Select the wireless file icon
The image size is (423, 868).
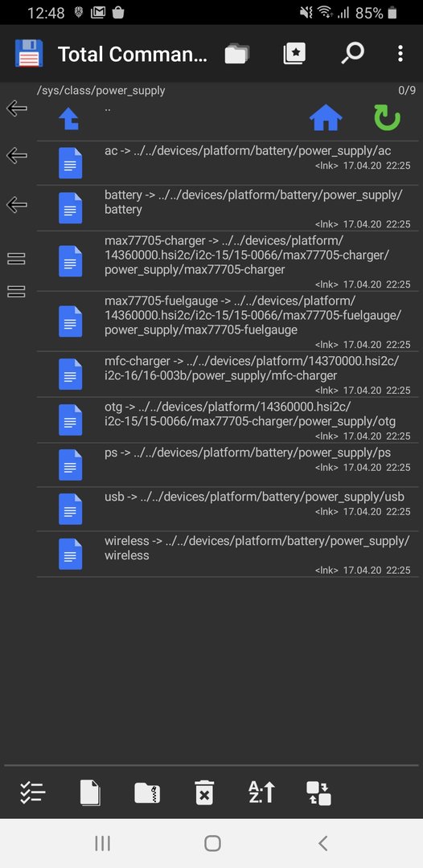(70, 554)
